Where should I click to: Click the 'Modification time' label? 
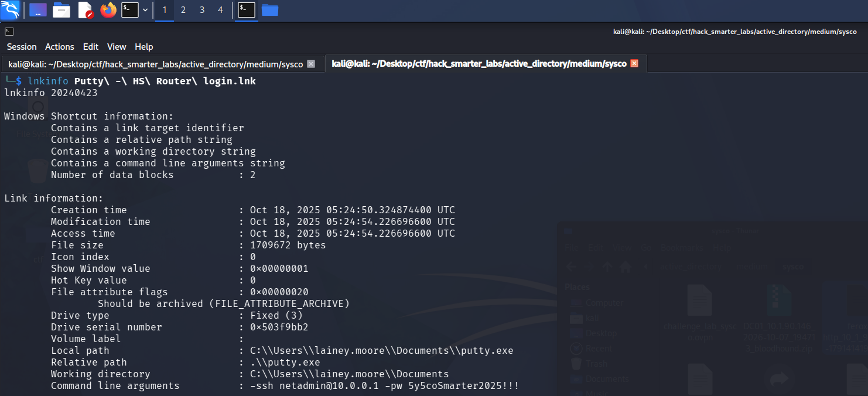[101, 221]
